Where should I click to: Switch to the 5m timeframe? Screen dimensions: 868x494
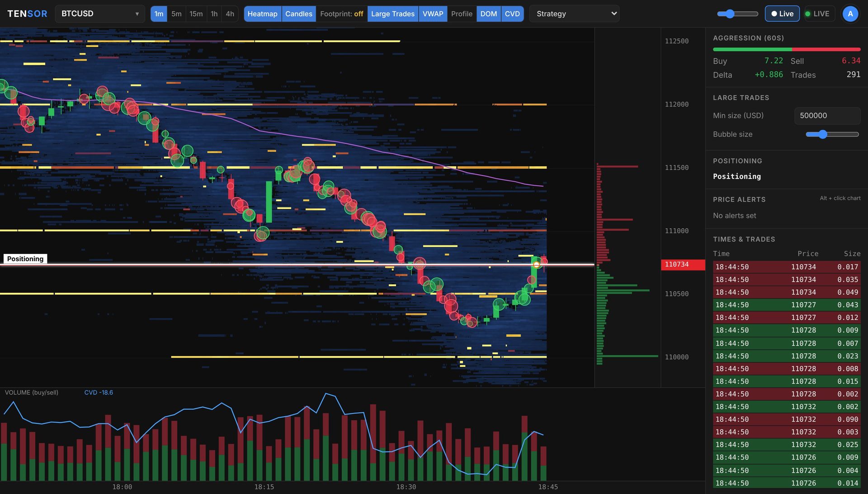[x=176, y=14]
